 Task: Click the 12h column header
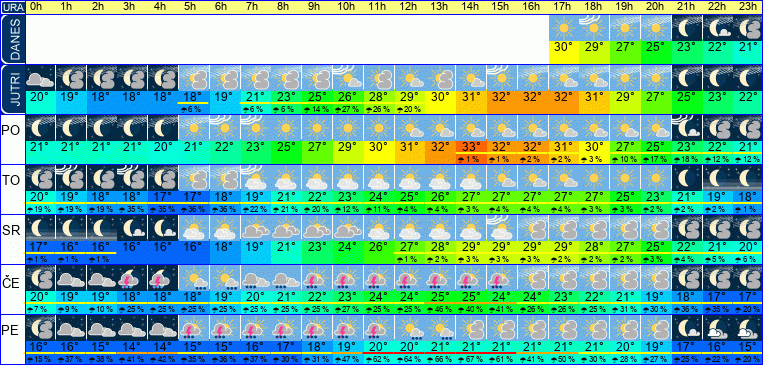point(408,7)
